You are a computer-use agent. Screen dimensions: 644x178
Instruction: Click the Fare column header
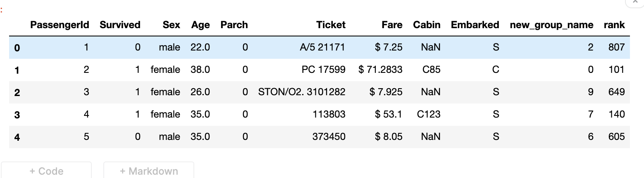(x=392, y=25)
